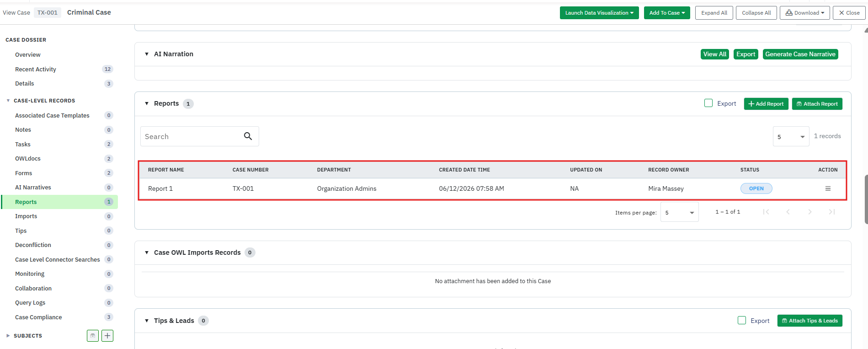Click the plus icon to add a subject
Screen dimensions: 868x349
[107, 336]
